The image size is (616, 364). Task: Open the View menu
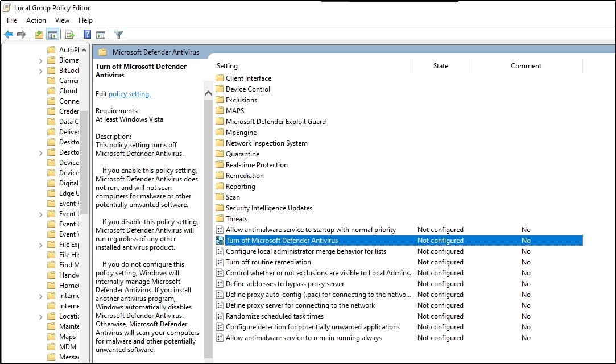pos(62,20)
